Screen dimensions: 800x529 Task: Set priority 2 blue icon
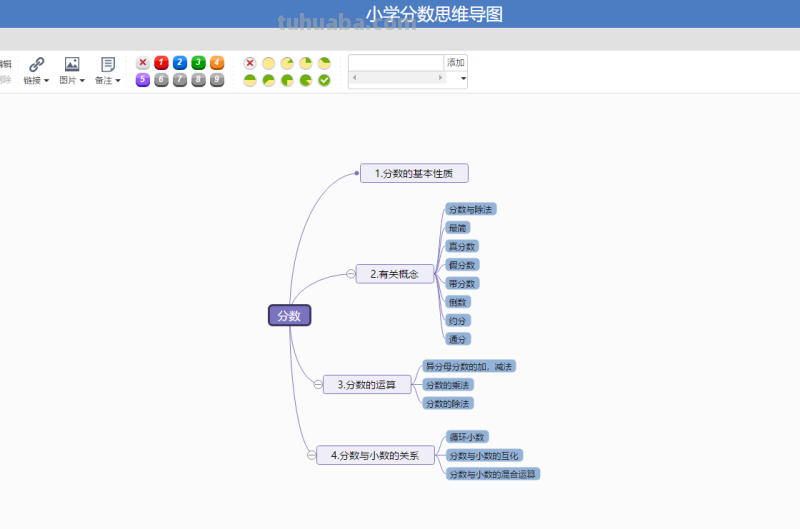tap(180, 63)
